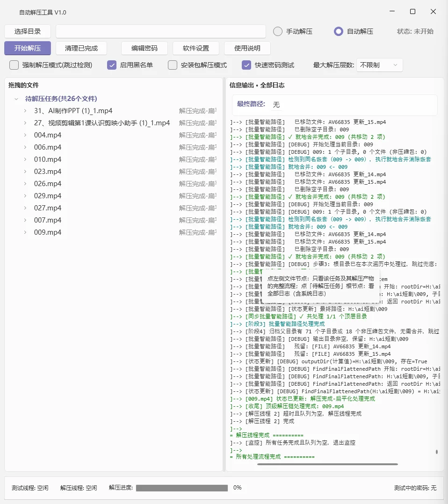Maximize the 自动解压工具 window
Image resolution: width=448 pixels, height=504 pixels.
[412, 11]
